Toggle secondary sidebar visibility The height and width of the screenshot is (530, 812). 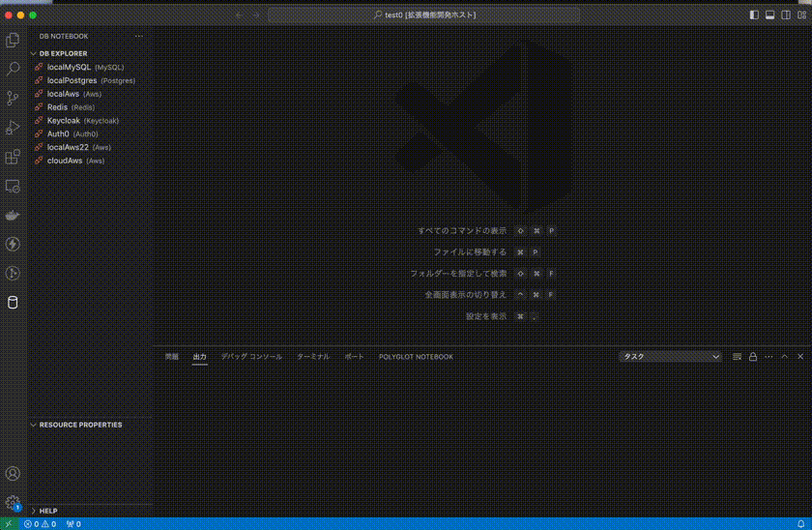click(x=786, y=15)
